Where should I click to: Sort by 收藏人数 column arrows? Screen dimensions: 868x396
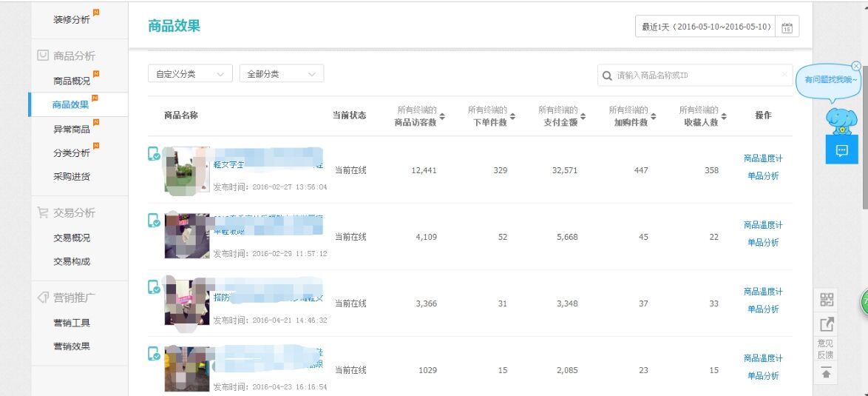point(724,116)
